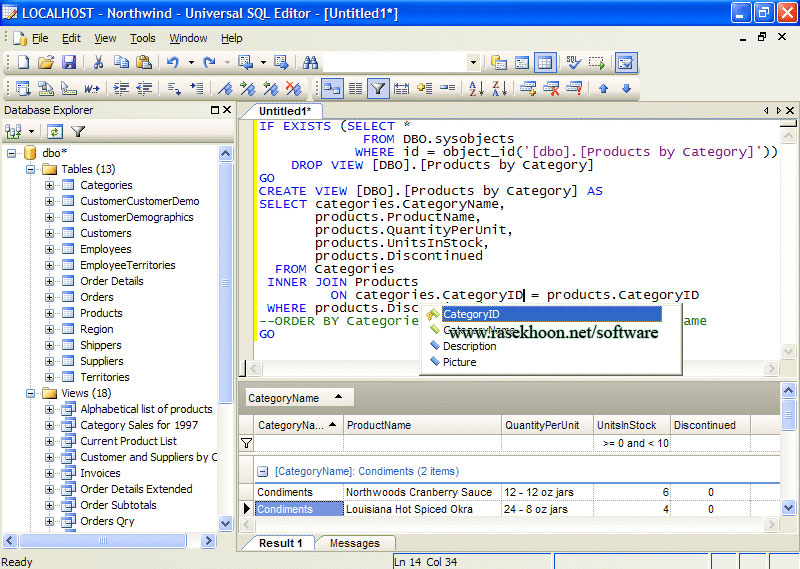Screen dimensions: 800x569
Task: Collapse the Tables (13) folder
Action: pos(31,169)
